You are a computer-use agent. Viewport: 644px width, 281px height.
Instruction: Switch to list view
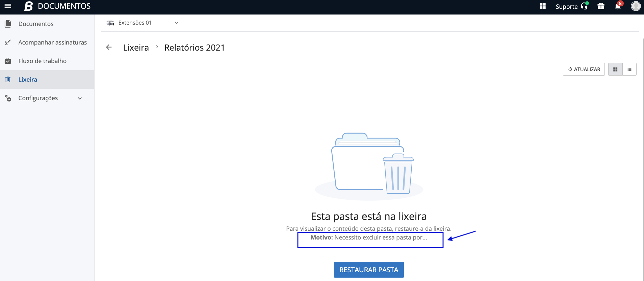tap(629, 69)
